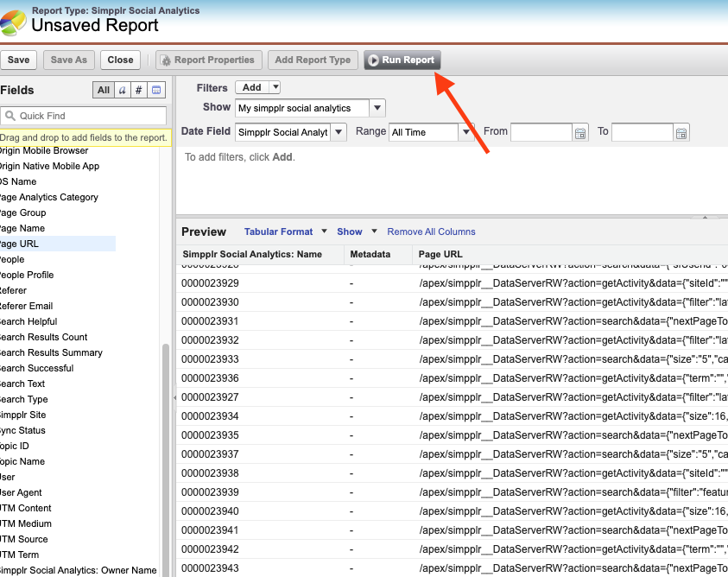The height and width of the screenshot is (577, 728).
Task: Select the Page Group field
Action: pyautogui.click(x=22, y=212)
